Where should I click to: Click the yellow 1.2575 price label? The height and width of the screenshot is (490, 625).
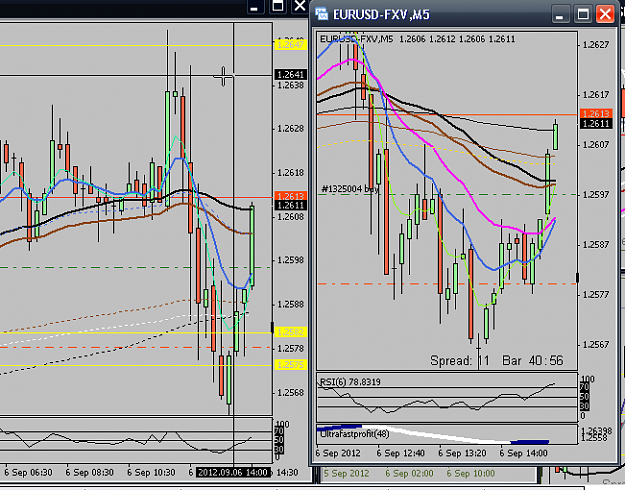(x=291, y=364)
